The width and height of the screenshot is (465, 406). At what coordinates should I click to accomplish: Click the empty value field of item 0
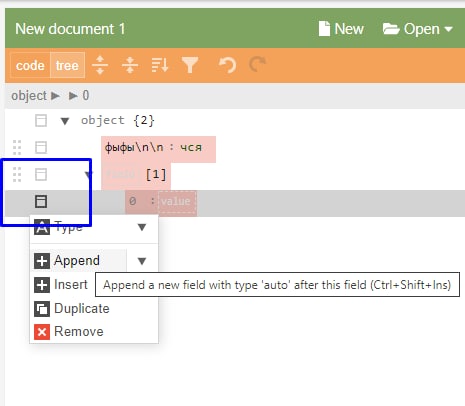(x=176, y=201)
